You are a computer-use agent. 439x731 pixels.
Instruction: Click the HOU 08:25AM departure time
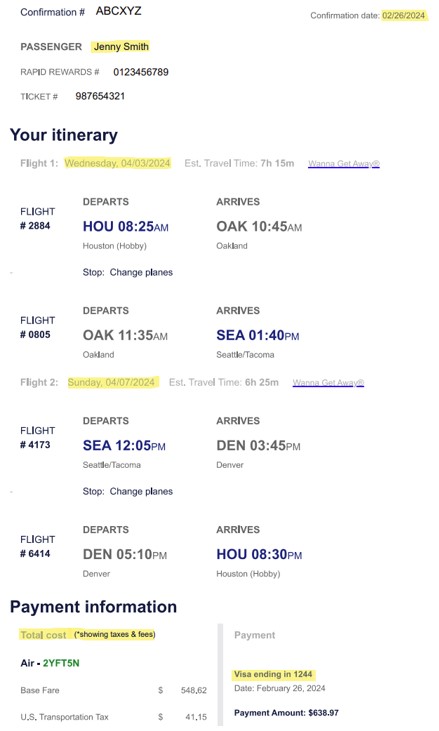tap(126, 227)
